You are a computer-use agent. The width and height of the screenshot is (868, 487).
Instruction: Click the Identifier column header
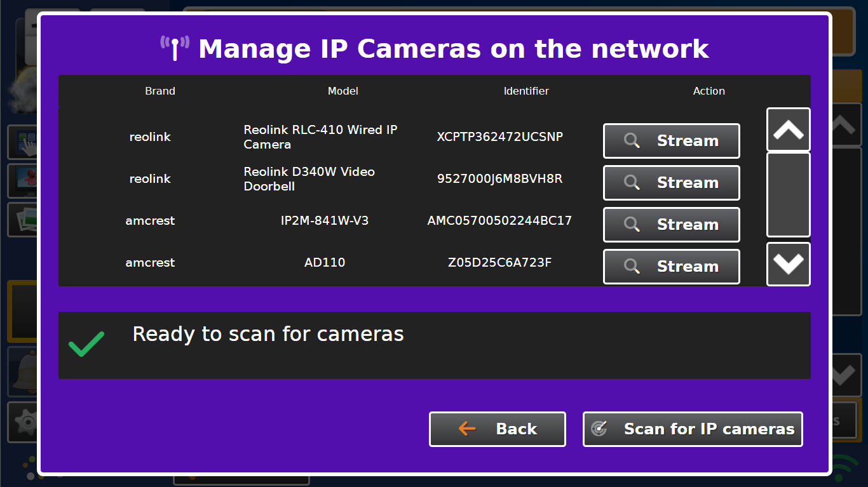pyautogui.click(x=526, y=91)
